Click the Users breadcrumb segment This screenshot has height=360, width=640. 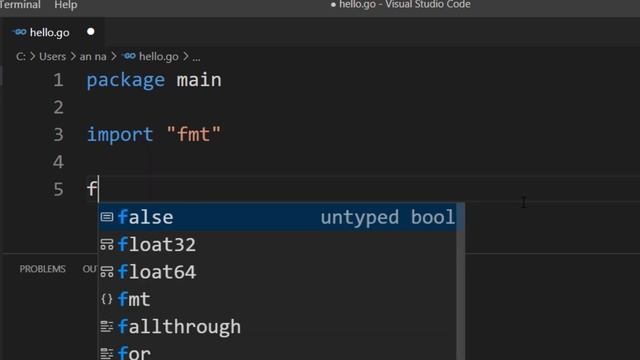pos(52,56)
